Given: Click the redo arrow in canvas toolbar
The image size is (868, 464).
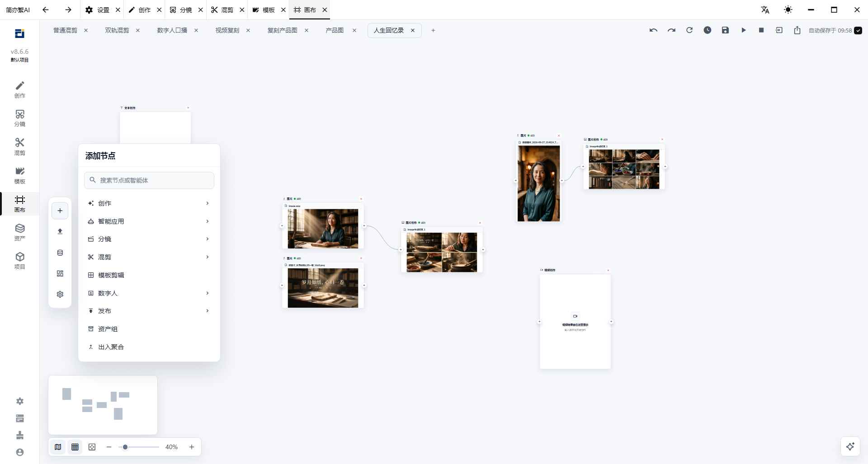Looking at the screenshot, I should click(x=671, y=30).
